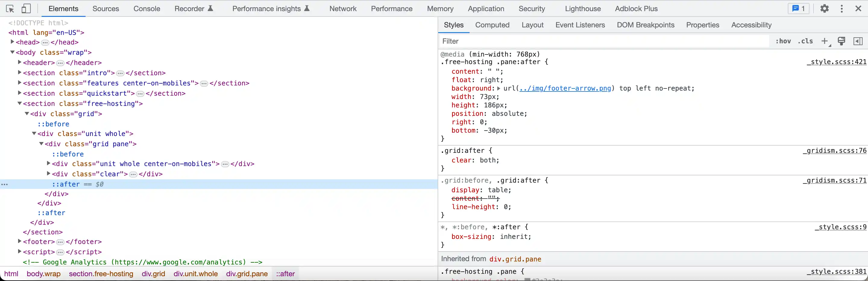Image resolution: width=868 pixels, height=281 pixels.
Task: Switch to the Network panel tab
Action: [343, 9]
